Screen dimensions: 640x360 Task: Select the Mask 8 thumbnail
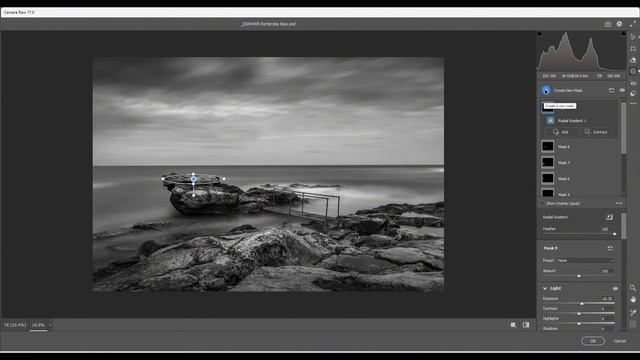click(547, 146)
